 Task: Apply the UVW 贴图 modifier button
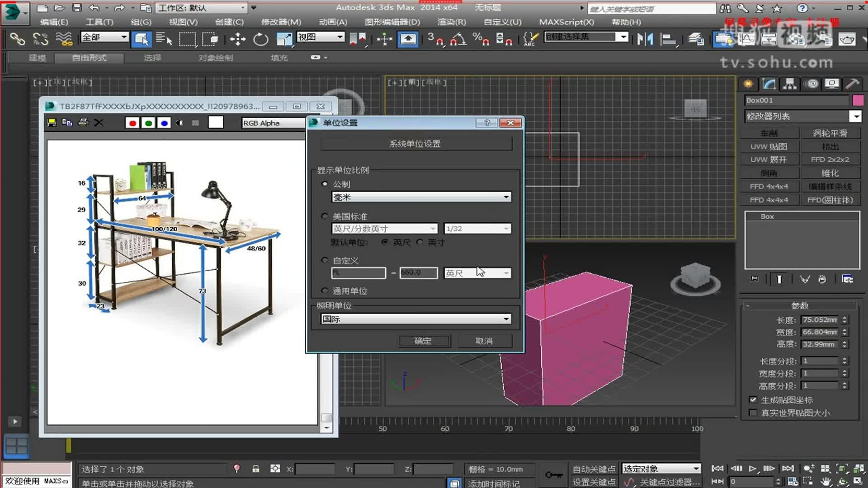pyautogui.click(x=769, y=146)
